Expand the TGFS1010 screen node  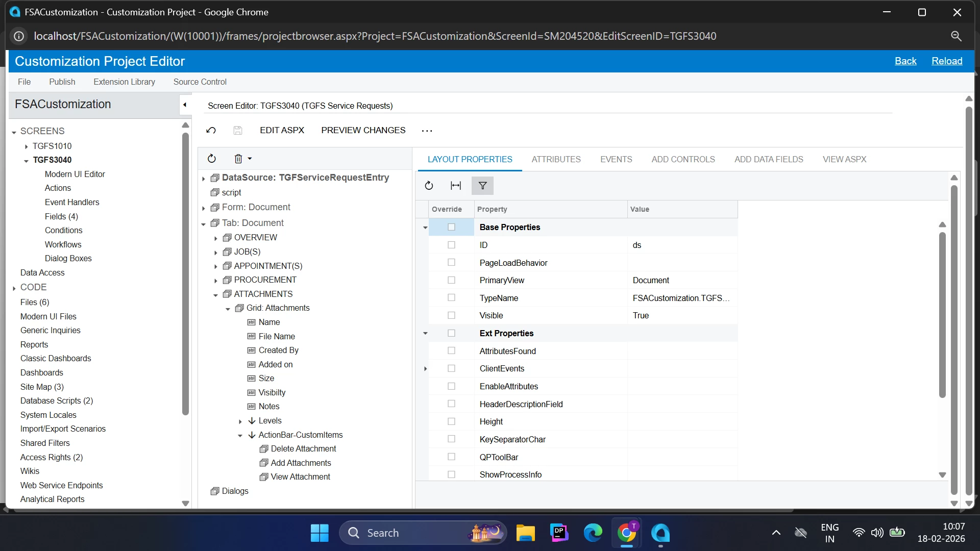click(x=26, y=146)
